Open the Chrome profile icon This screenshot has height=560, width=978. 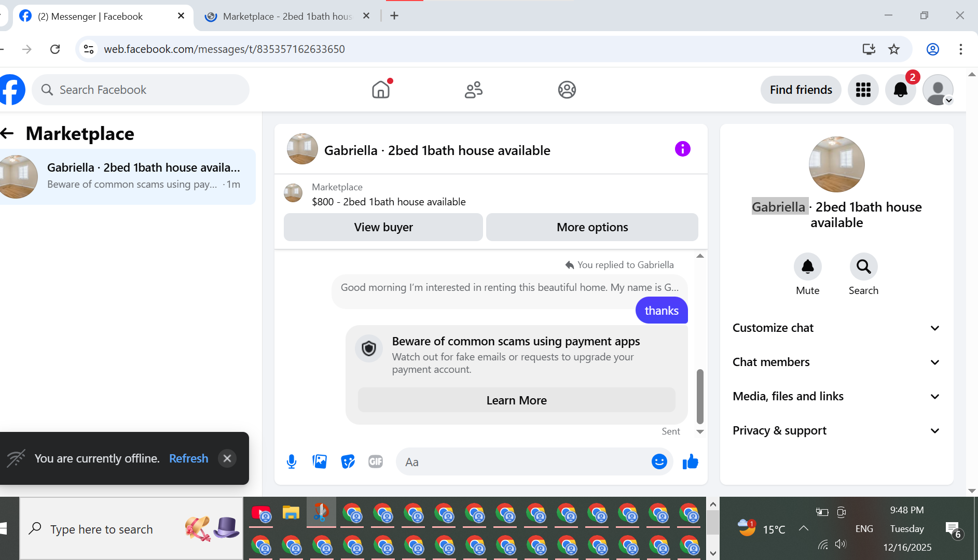pos(932,49)
